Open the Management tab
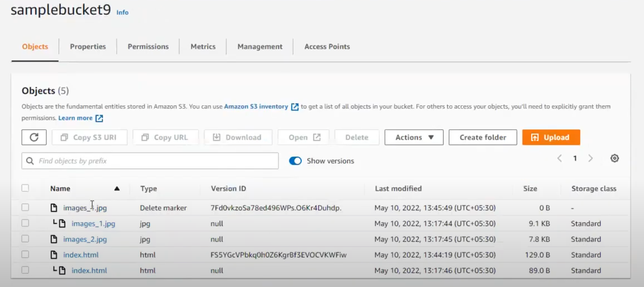 tap(260, 47)
